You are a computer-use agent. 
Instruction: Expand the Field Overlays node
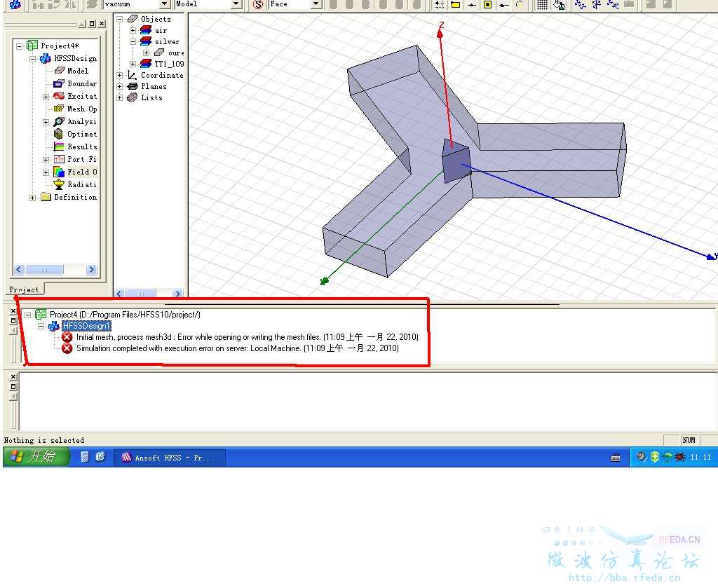(x=46, y=172)
